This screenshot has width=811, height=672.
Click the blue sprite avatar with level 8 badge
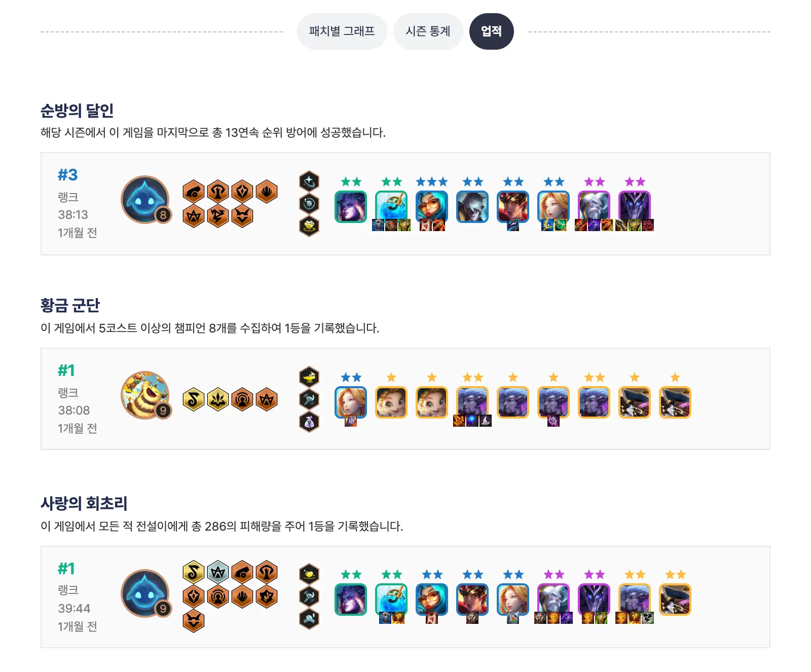tap(145, 200)
